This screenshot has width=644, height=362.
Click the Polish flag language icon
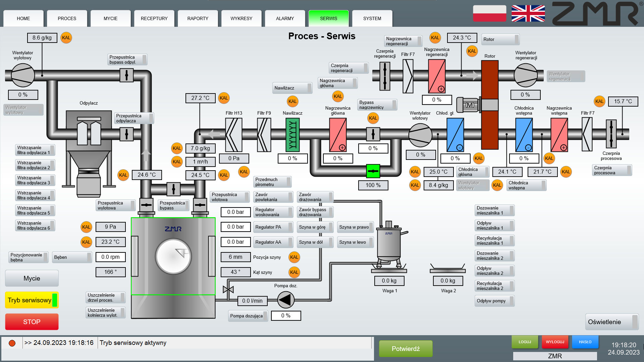(x=489, y=13)
